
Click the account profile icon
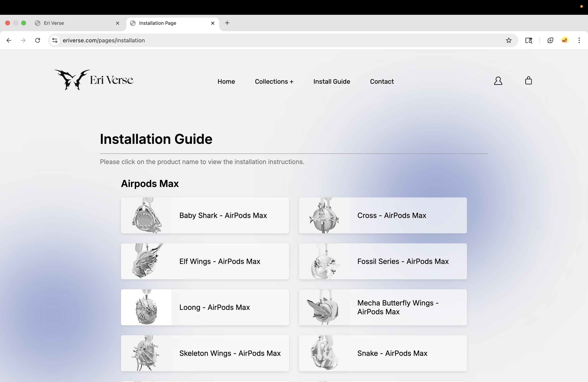click(x=498, y=81)
